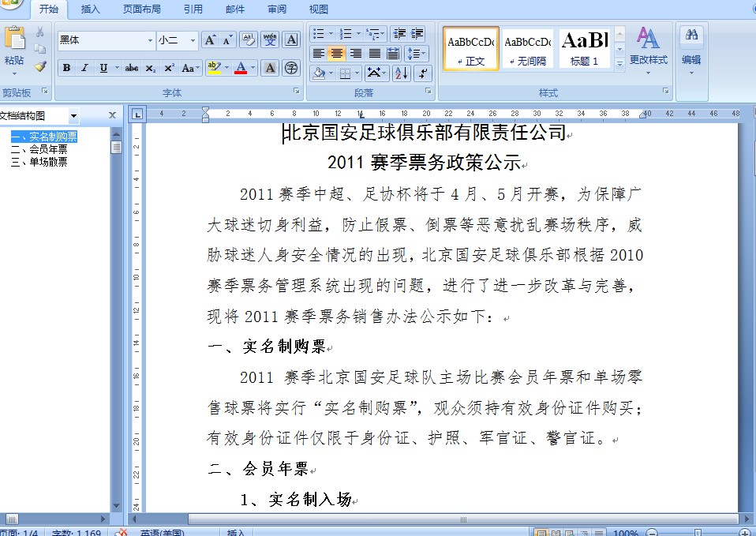Increase paragraph indent

pos(417,33)
